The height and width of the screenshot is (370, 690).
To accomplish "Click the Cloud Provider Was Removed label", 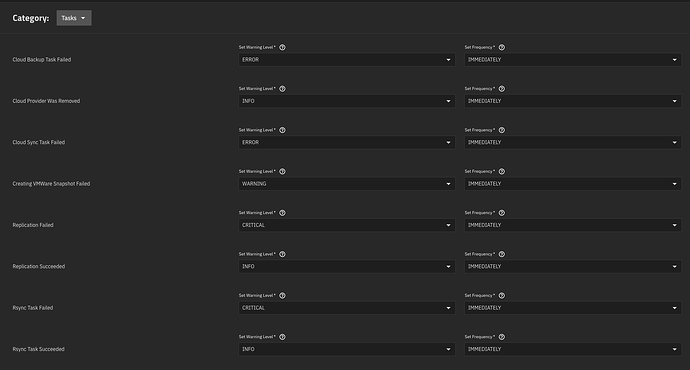I will (46, 101).
